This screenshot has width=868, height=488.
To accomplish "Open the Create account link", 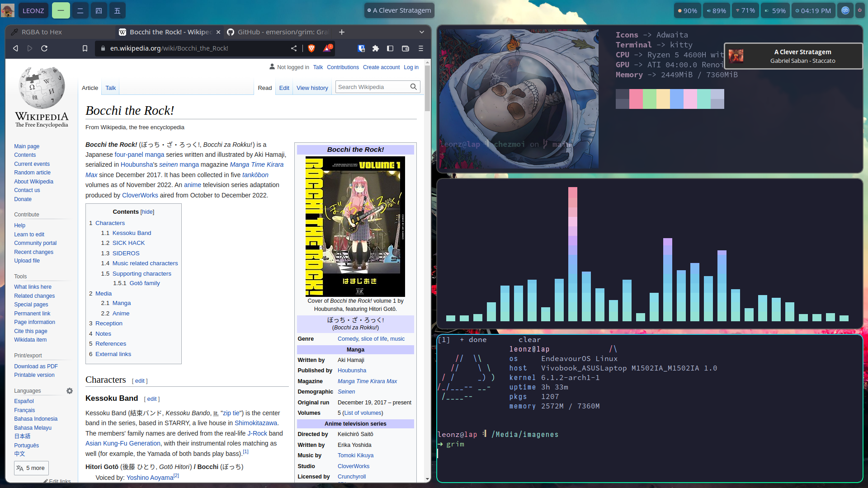I will pyautogui.click(x=381, y=67).
